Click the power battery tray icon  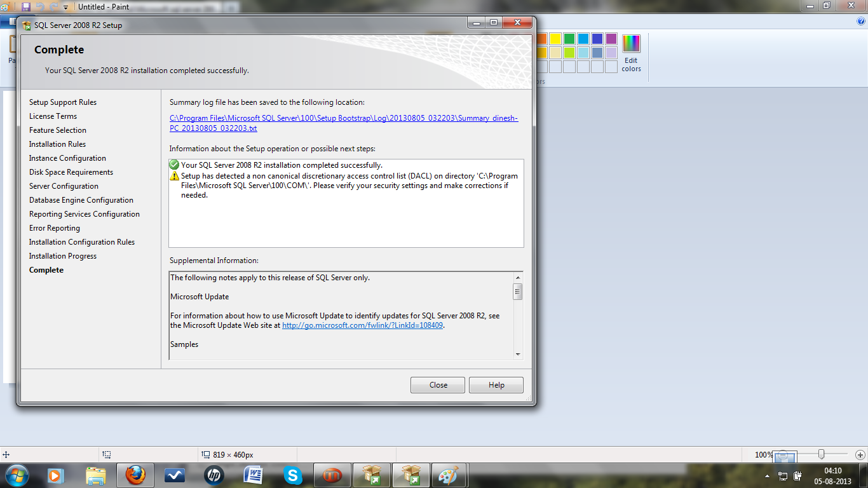(x=797, y=475)
